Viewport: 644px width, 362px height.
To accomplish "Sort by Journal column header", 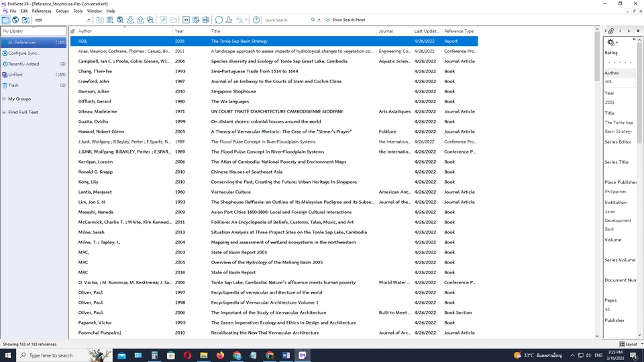I will [x=394, y=32].
